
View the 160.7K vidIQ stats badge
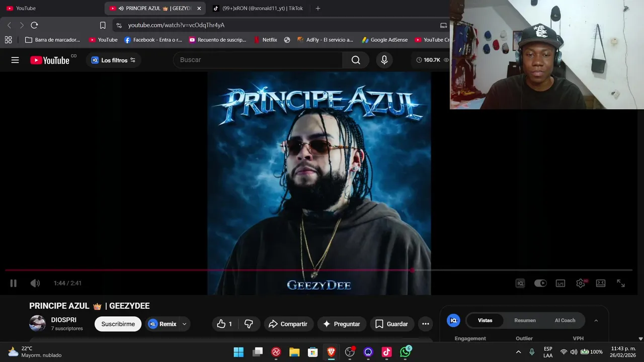[432, 60]
